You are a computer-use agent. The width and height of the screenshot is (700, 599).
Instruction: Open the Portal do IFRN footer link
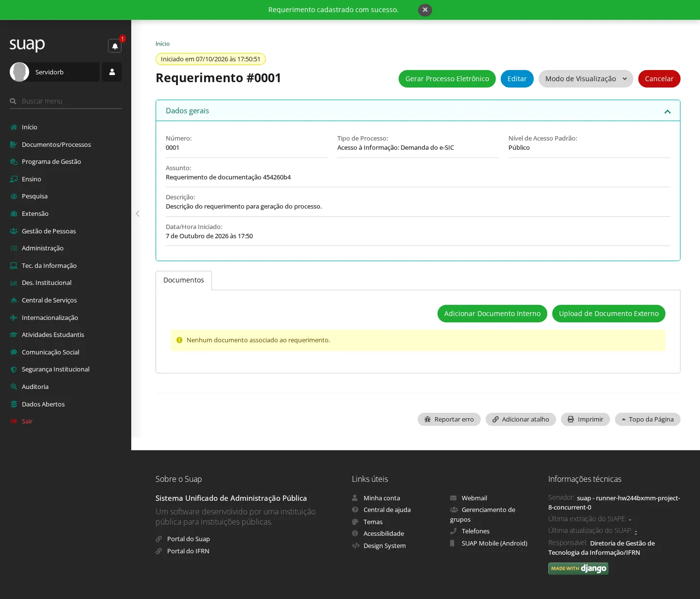(188, 551)
